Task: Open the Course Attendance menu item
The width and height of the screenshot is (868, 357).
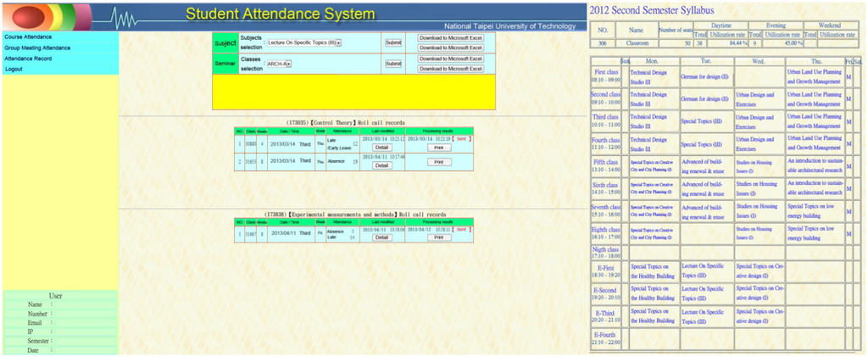Action: (x=28, y=37)
